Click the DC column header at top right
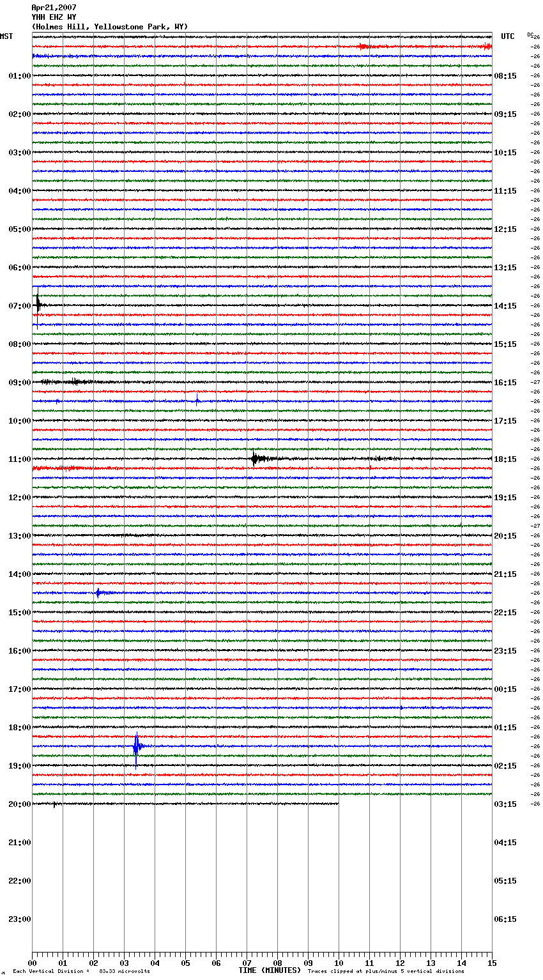This screenshot has width=543, height=980. tap(530, 34)
